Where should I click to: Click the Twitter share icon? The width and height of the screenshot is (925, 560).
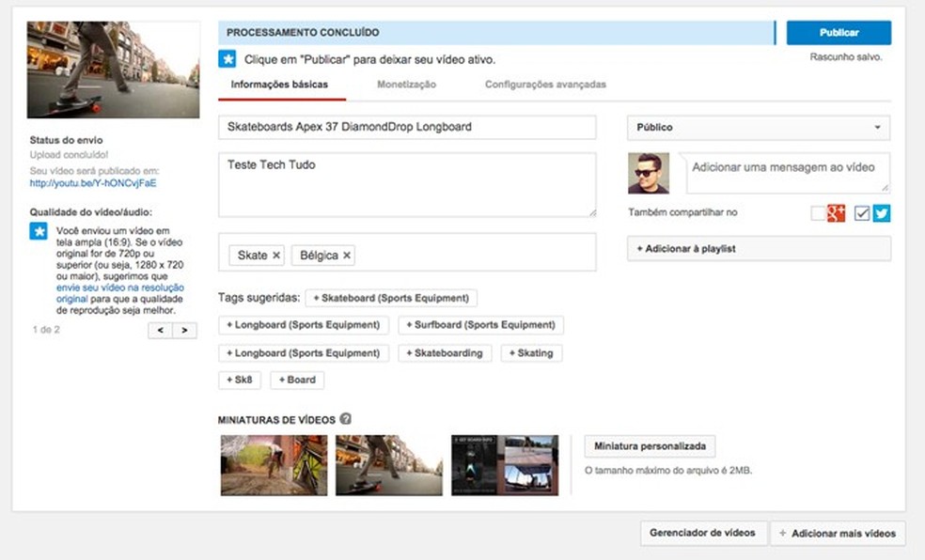(882, 213)
